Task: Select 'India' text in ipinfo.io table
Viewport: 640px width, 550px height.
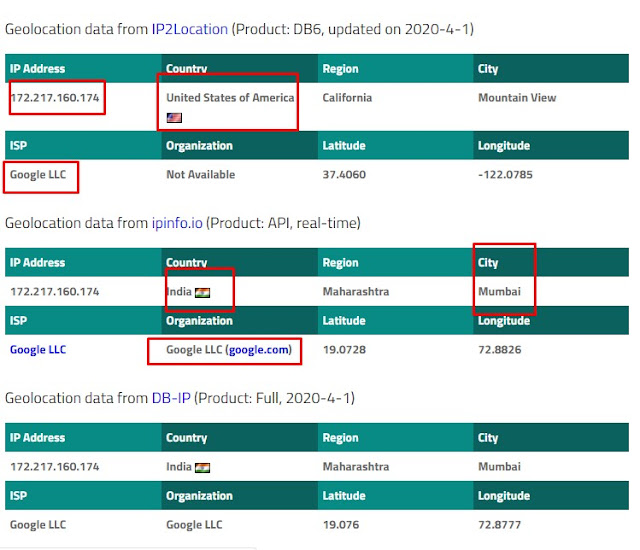Action: 179,292
